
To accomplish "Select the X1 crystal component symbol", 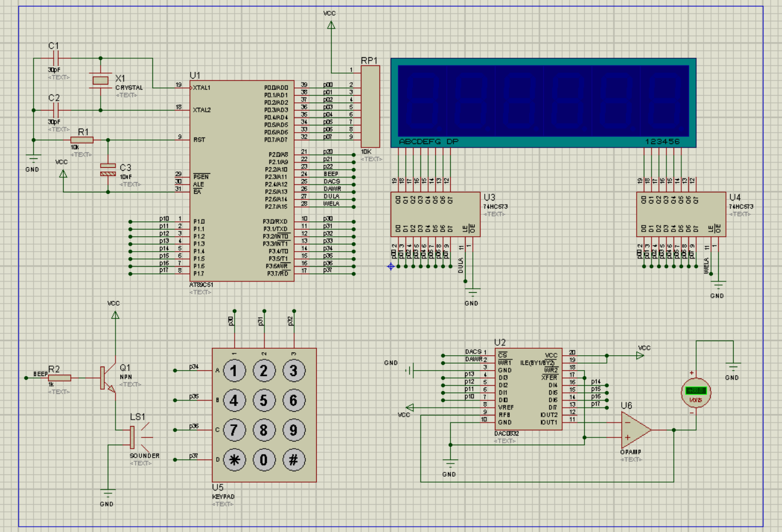I will pos(101,80).
